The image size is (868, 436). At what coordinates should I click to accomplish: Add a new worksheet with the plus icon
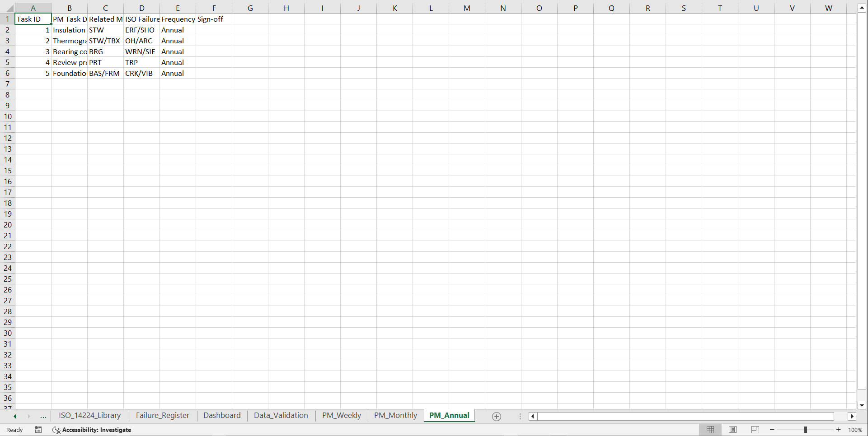[496, 416]
